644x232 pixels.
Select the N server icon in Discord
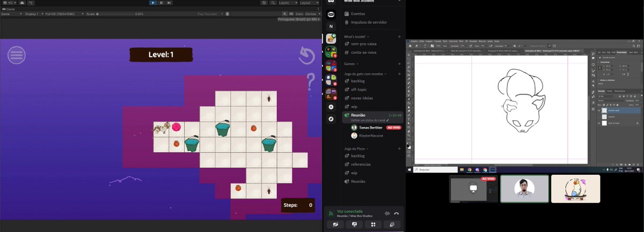(x=331, y=26)
